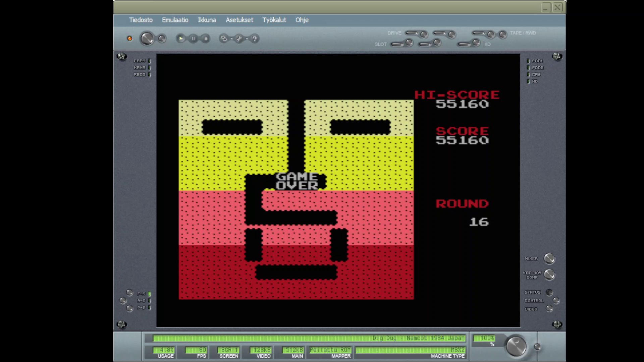The width and height of the screenshot is (644, 362).
Task: Open the Ikkuna menu
Action: pyautogui.click(x=207, y=20)
